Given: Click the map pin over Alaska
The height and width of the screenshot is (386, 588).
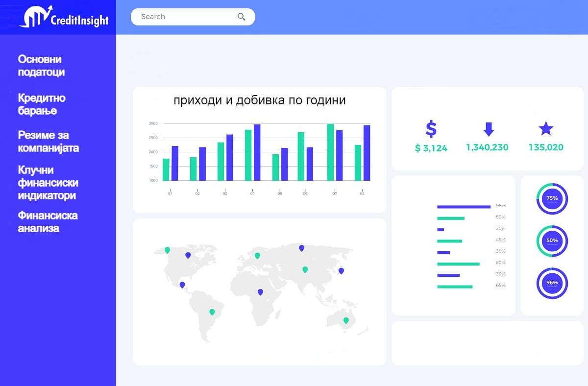Looking at the screenshot, I should 167,250.
